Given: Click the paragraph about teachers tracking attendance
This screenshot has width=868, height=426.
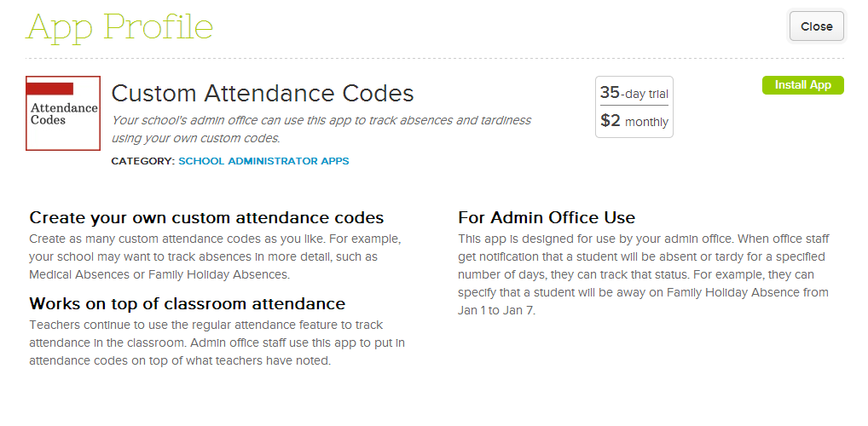Looking at the screenshot, I should pos(217,343).
